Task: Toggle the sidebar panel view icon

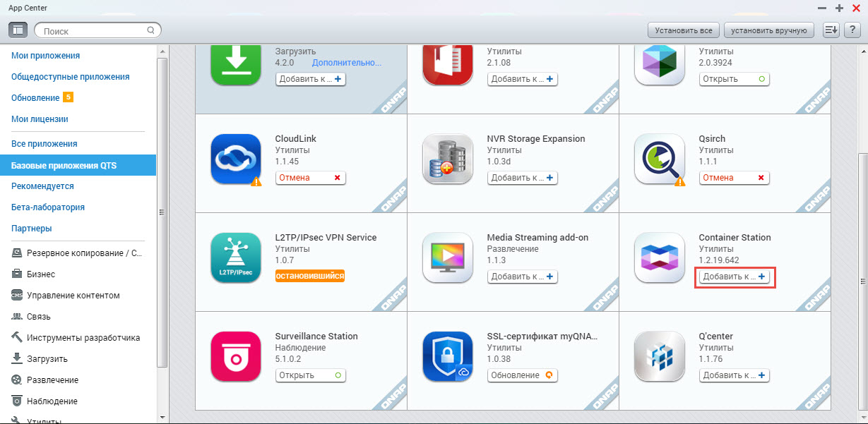Action: click(x=18, y=30)
